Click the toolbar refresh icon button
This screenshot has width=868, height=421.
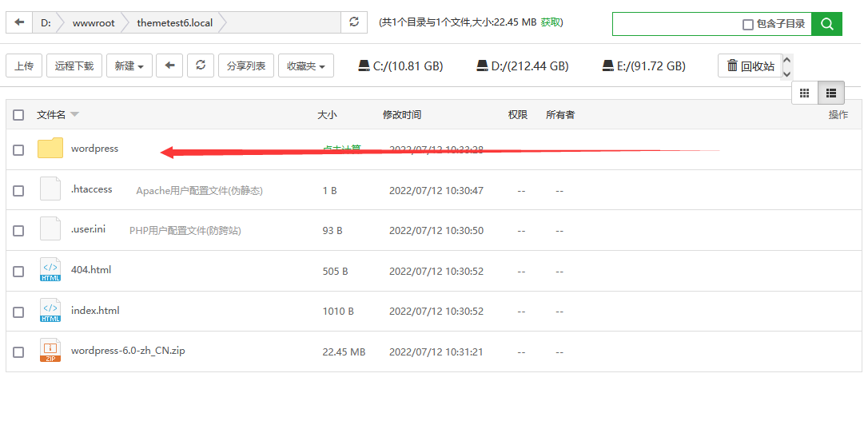tap(201, 66)
